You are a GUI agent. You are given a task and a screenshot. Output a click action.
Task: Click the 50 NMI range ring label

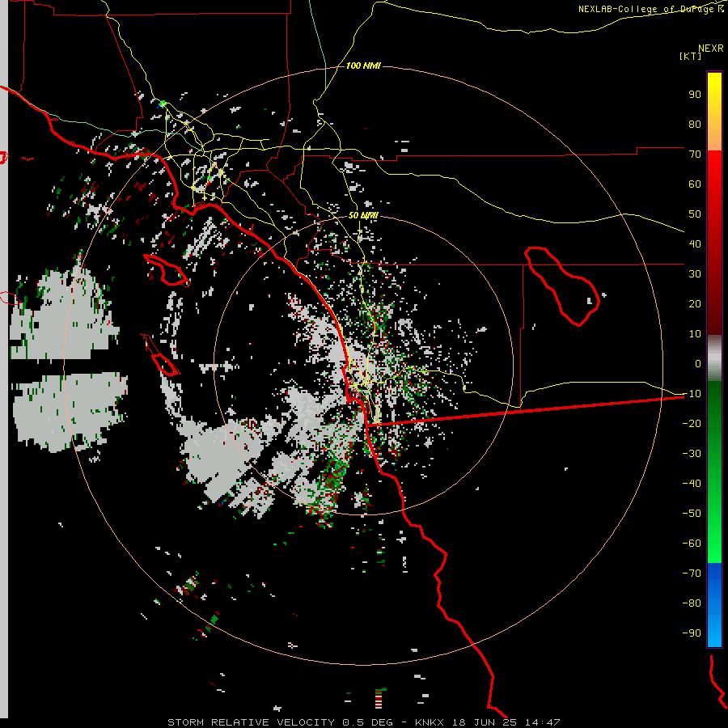(363, 215)
